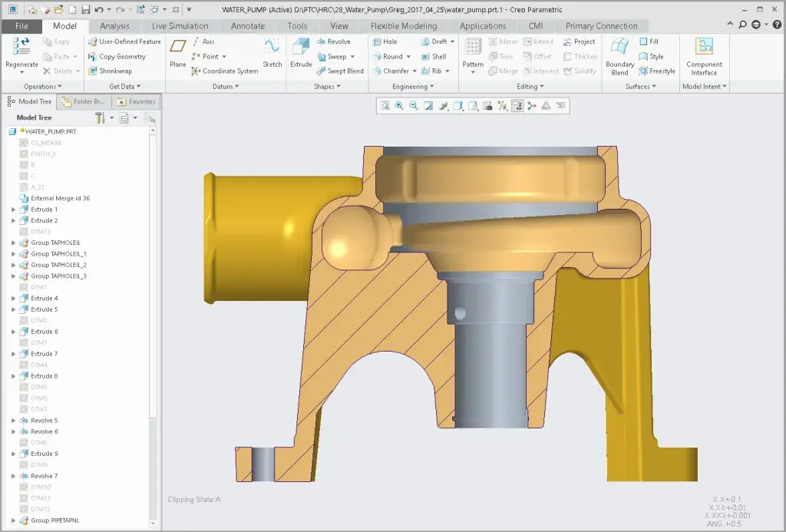Expand the Extrude 1 tree node
The width and height of the screenshot is (786, 532).
pos(13,210)
